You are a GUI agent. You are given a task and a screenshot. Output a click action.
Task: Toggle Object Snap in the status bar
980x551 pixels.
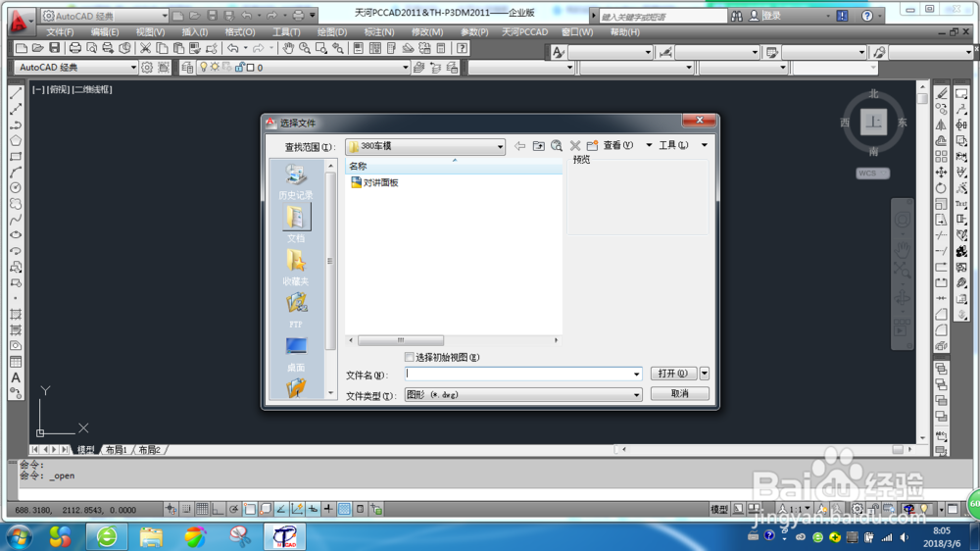(x=249, y=509)
